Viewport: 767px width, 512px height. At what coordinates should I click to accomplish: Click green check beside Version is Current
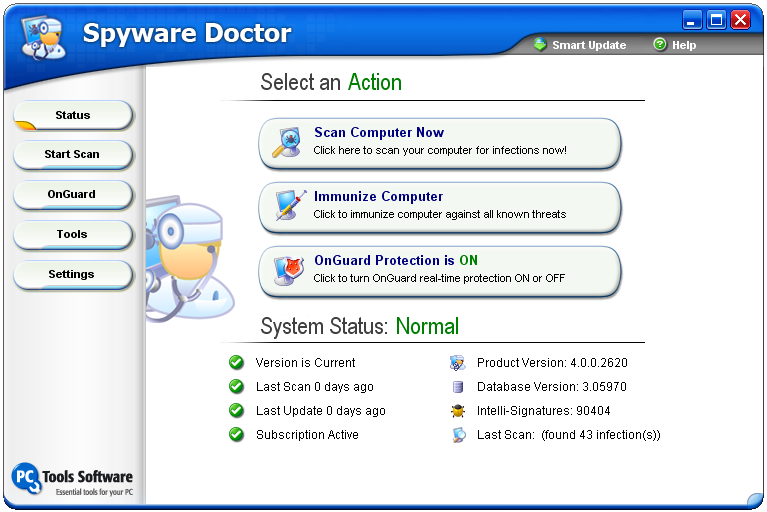[x=236, y=362]
